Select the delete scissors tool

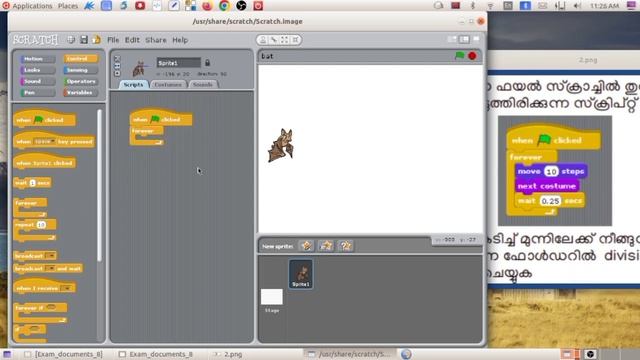pyautogui.click(x=274, y=40)
